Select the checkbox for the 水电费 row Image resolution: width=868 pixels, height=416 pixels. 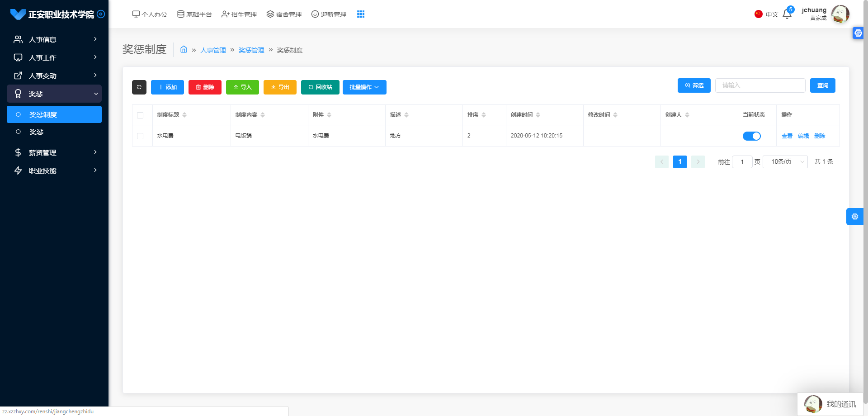point(140,136)
